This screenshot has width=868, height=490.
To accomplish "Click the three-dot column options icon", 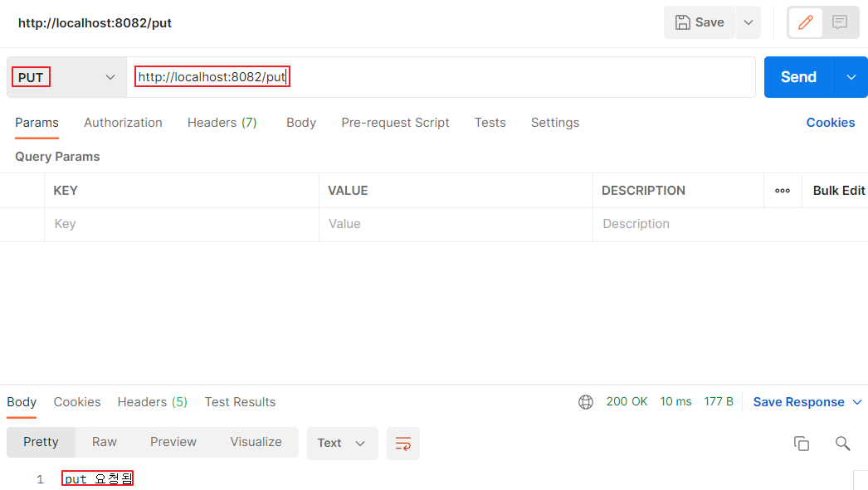I will click(x=783, y=191).
